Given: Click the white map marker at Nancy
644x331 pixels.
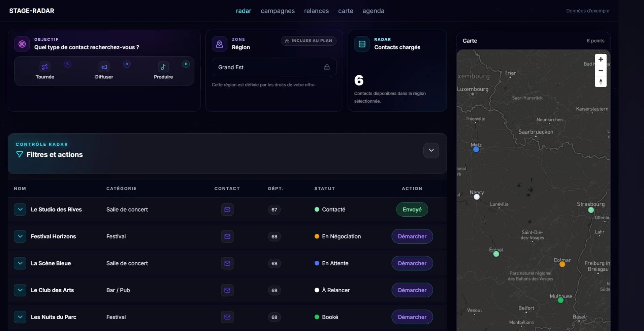Looking at the screenshot, I should [x=477, y=197].
